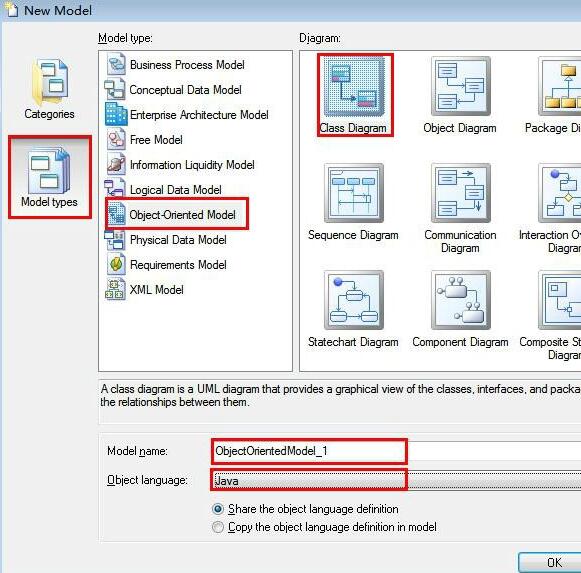Image resolution: width=581 pixels, height=573 pixels.
Task: Select the XML Model label
Action: pos(156,290)
